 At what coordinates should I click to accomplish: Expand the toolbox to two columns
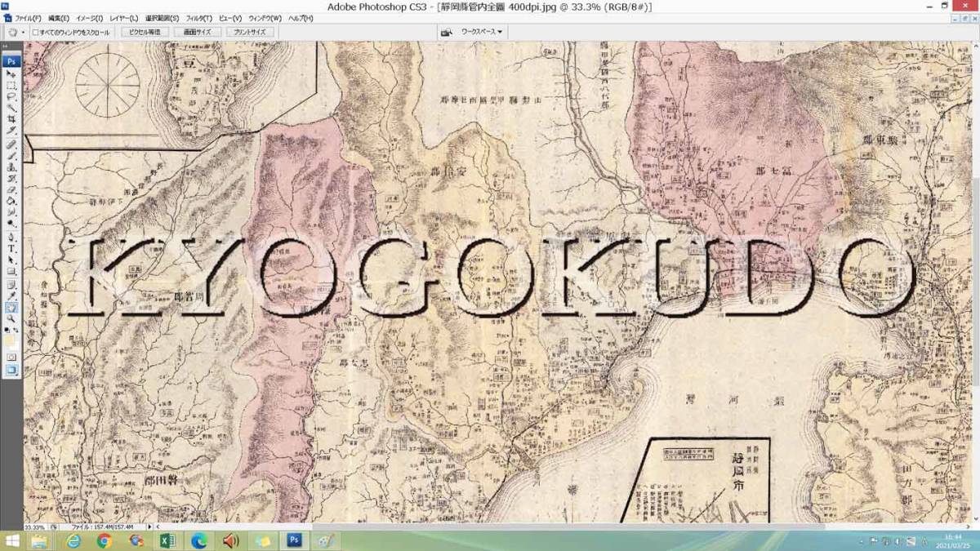(x=6, y=47)
